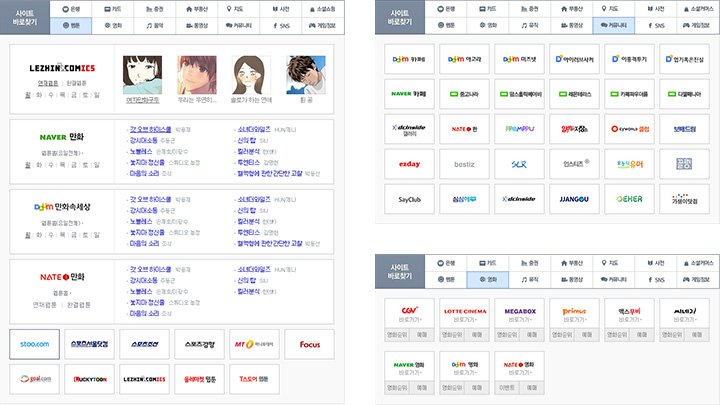
Task: Open the Cyworld 클럽 tile
Action: (x=629, y=129)
